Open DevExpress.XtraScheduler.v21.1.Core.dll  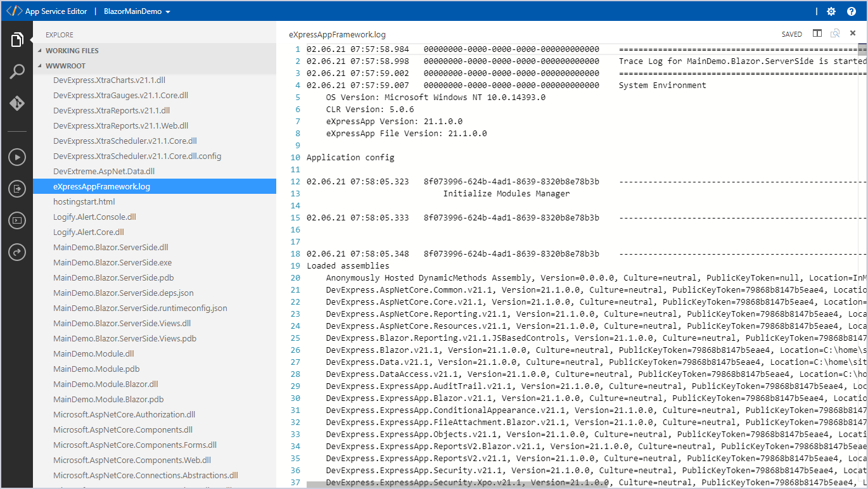tap(125, 141)
